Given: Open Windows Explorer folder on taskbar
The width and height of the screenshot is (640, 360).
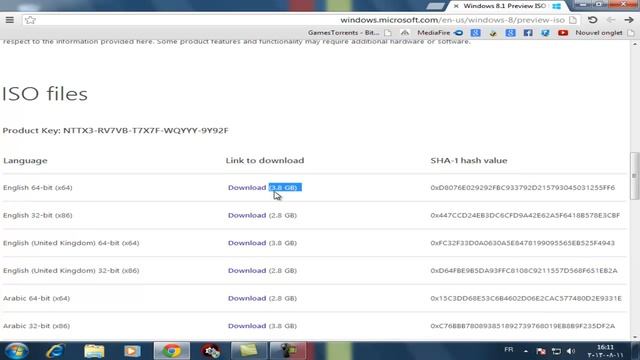Looking at the screenshot, I should click(94, 351).
